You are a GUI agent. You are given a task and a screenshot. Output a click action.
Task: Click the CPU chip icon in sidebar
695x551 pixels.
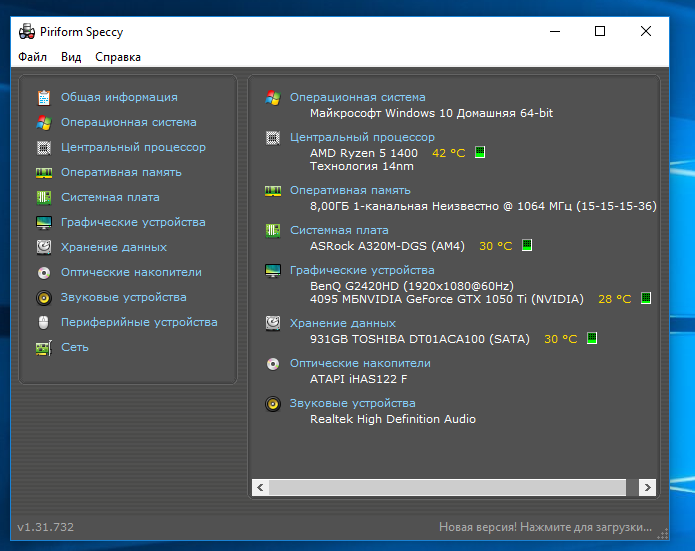[44, 148]
